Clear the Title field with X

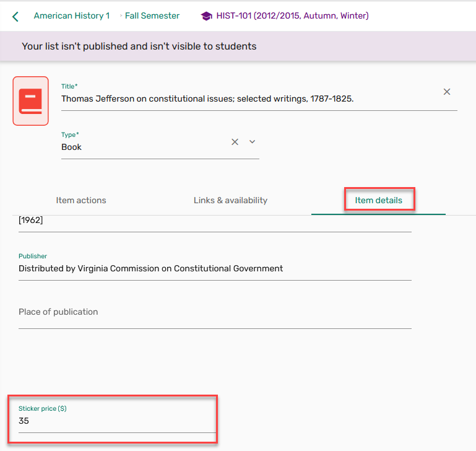[x=447, y=92]
